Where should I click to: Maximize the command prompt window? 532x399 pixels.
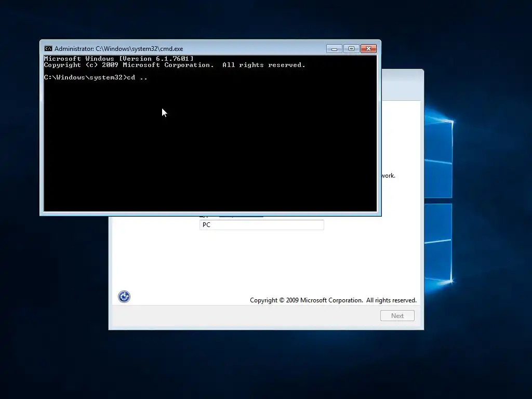(351, 49)
